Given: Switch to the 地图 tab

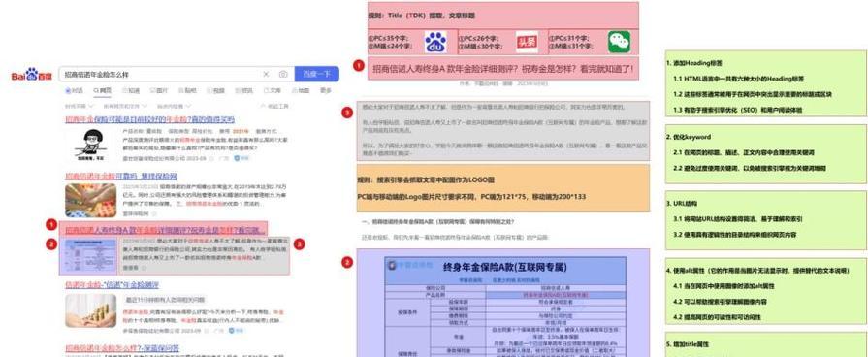Looking at the screenshot, I should [x=301, y=91].
